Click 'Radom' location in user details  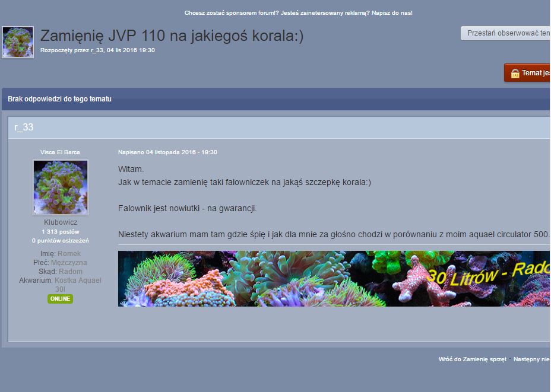71,272
